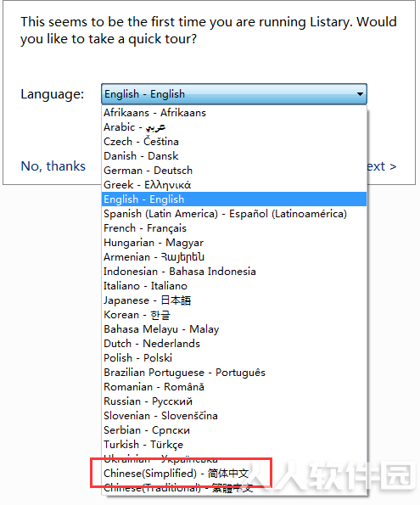Select French - Français option
This screenshot has width=420, height=505.
(x=234, y=228)
